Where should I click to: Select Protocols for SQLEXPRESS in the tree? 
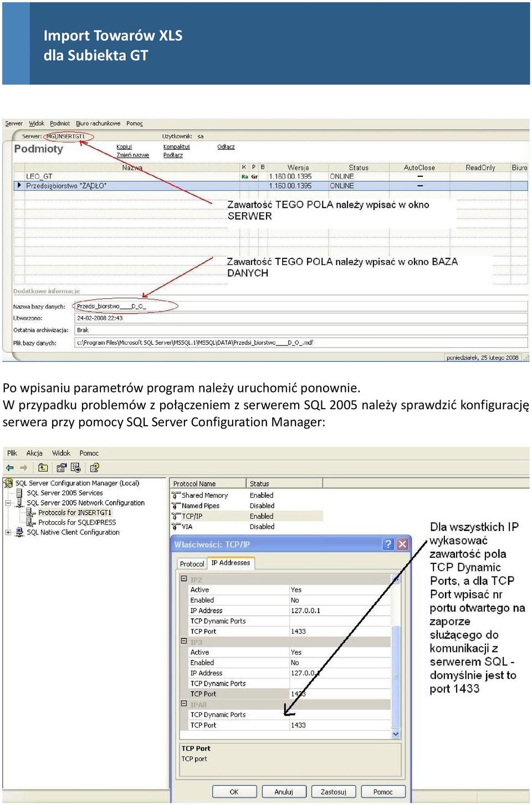point(77,522)
